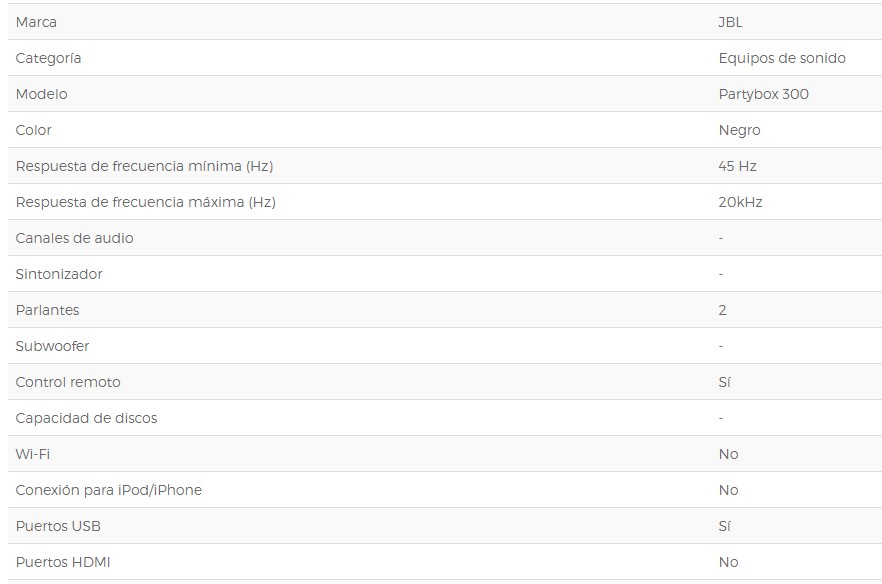Click the Wi-Fi row label
The width and height of the screenshot is (882, 584).
(32, 454)
